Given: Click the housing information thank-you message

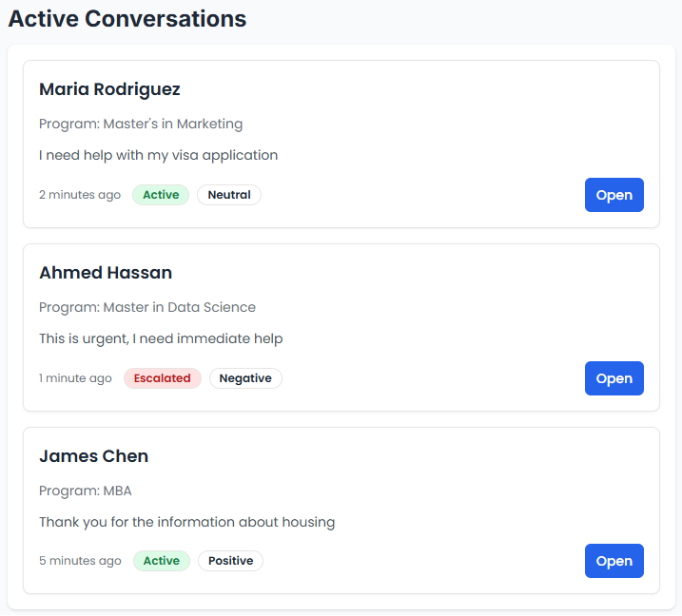Looking at the screenshot, I should (x=186, y=522).
